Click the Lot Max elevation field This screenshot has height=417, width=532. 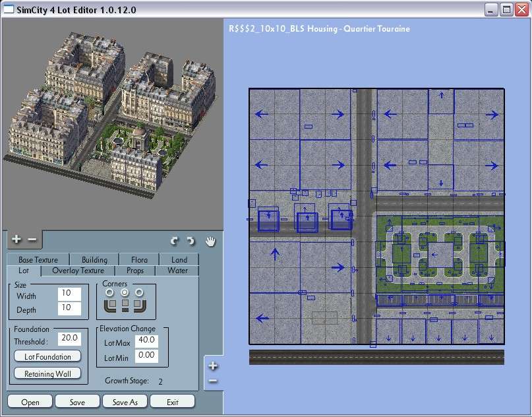coord(146,340)
